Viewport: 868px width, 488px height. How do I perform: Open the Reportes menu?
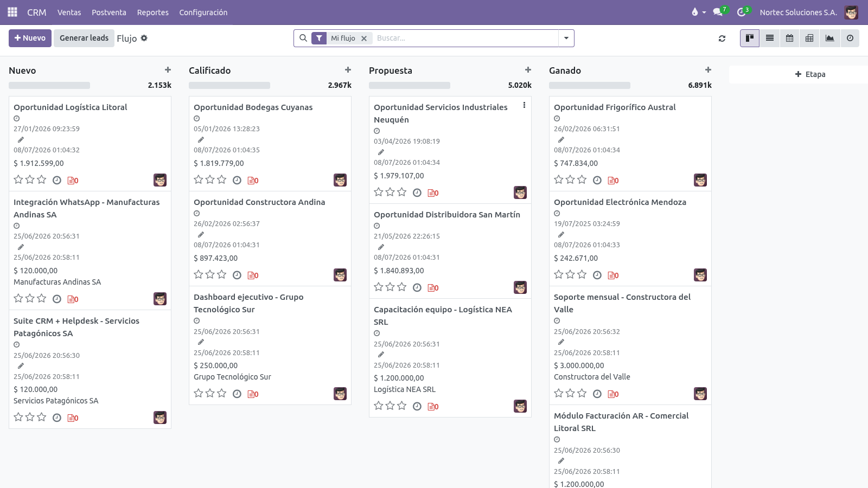coord(153,12)
